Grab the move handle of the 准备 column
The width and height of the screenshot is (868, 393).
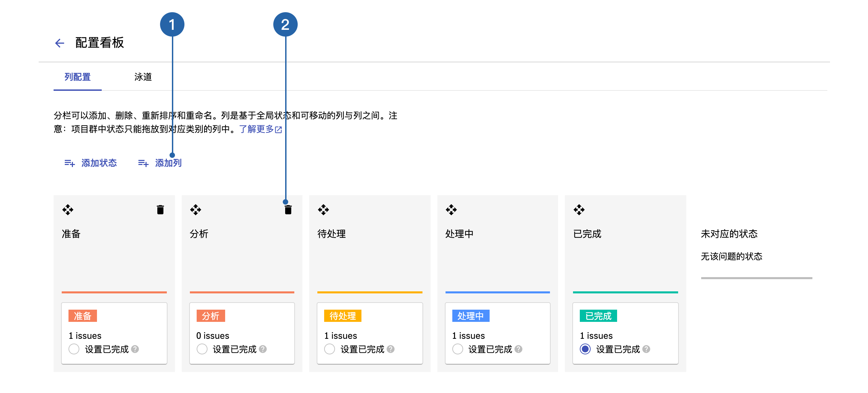[x=68, y=210]
